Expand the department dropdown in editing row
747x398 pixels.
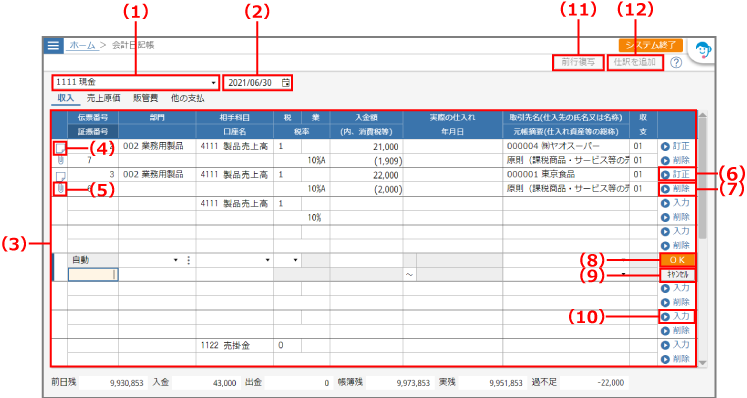pos(175,260)
